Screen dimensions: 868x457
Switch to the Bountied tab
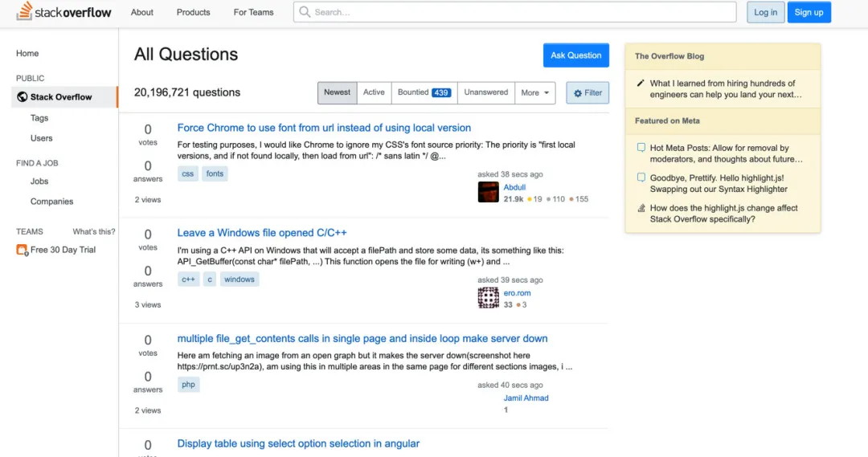[424, 92]
